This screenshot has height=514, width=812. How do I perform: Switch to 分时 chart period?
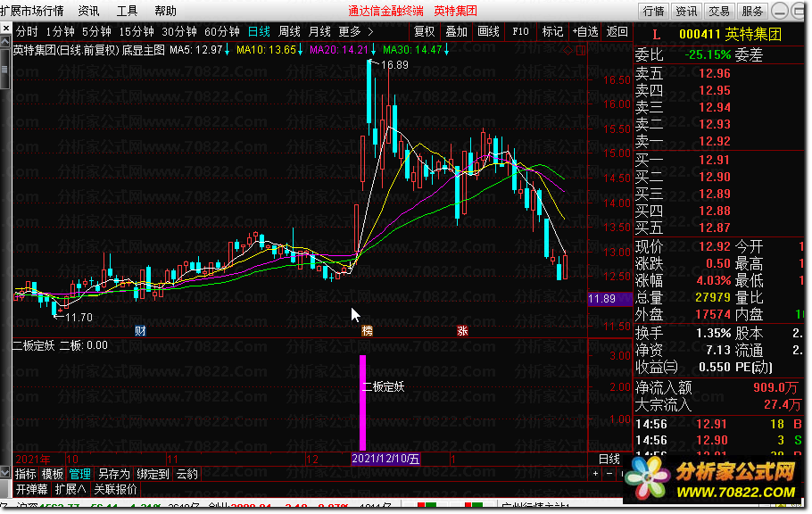[27, 31]
